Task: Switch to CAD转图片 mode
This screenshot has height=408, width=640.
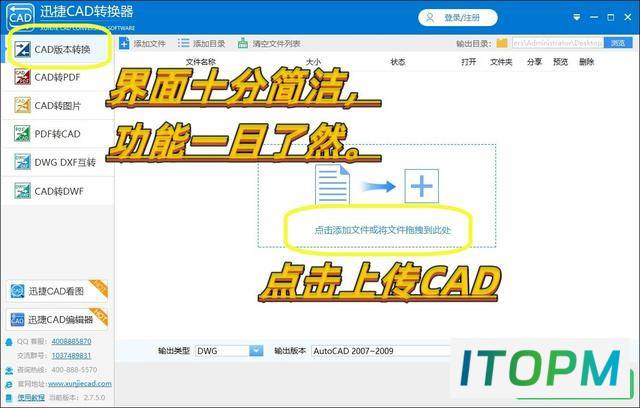Action: (58, 106)
